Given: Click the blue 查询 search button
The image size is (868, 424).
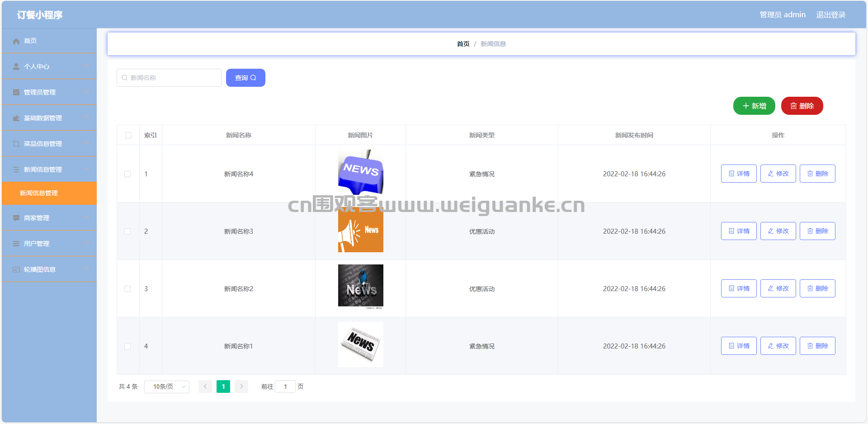Looking at the screenshot, I should click(x=245, y=78).
